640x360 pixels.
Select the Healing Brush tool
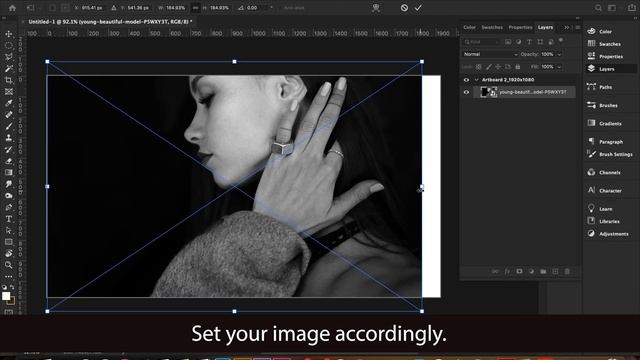click(9, 115)
